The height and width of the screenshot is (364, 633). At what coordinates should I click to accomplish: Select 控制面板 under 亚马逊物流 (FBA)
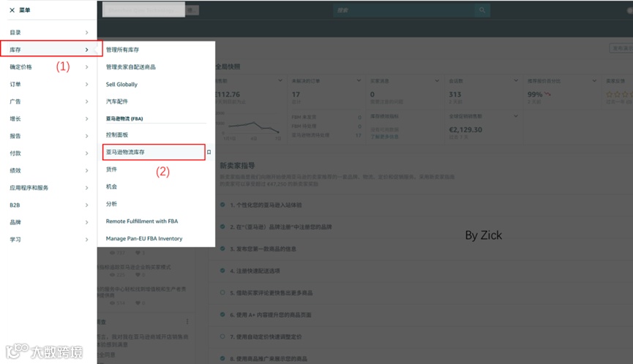(x=116, y=134)
